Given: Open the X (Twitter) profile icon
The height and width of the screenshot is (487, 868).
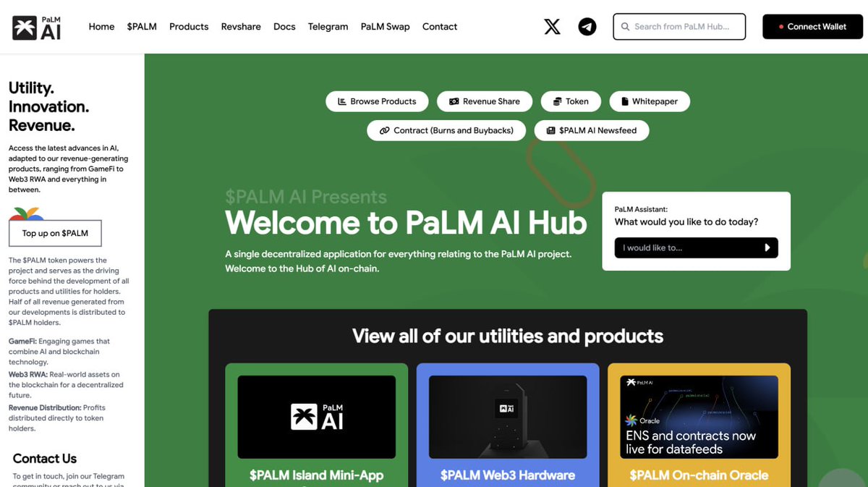Looking at the screenshot, I should click(552, 27).
